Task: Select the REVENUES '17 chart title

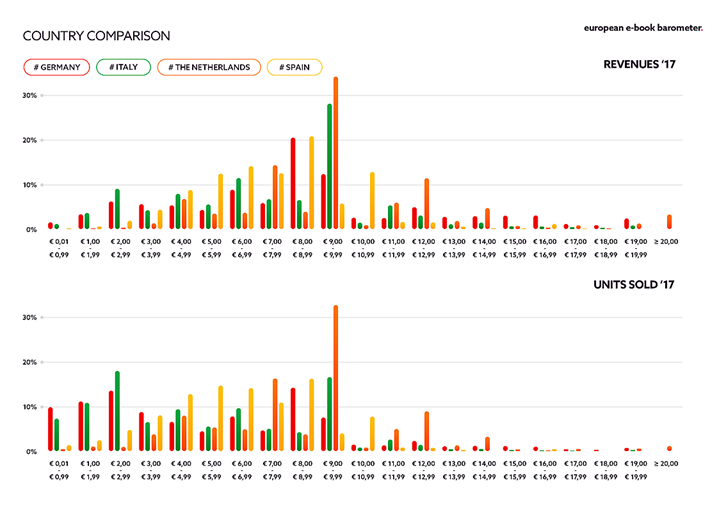Action: 639,64
